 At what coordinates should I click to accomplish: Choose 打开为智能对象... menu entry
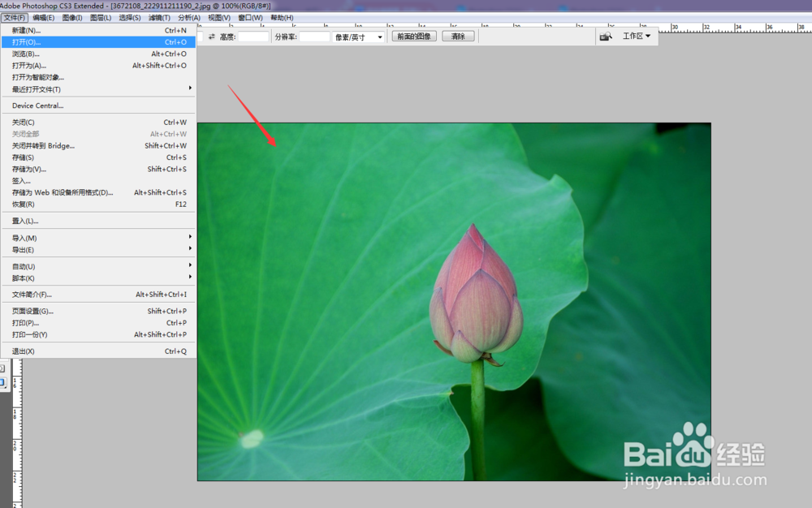coord(98,78)
